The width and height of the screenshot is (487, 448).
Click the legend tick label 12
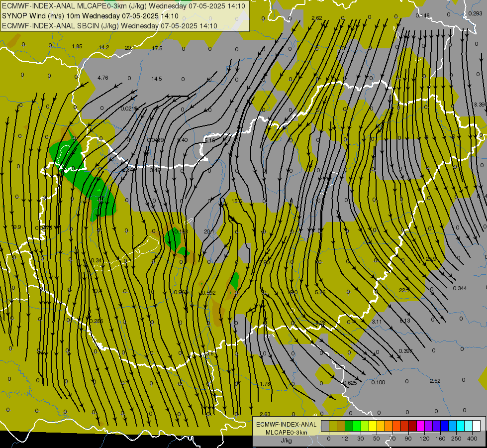[345, 439]
